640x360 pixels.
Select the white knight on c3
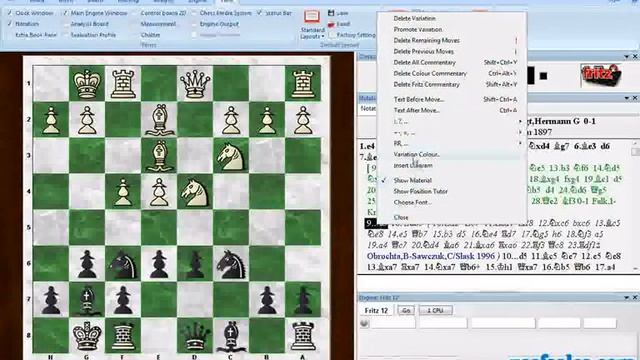231,156
